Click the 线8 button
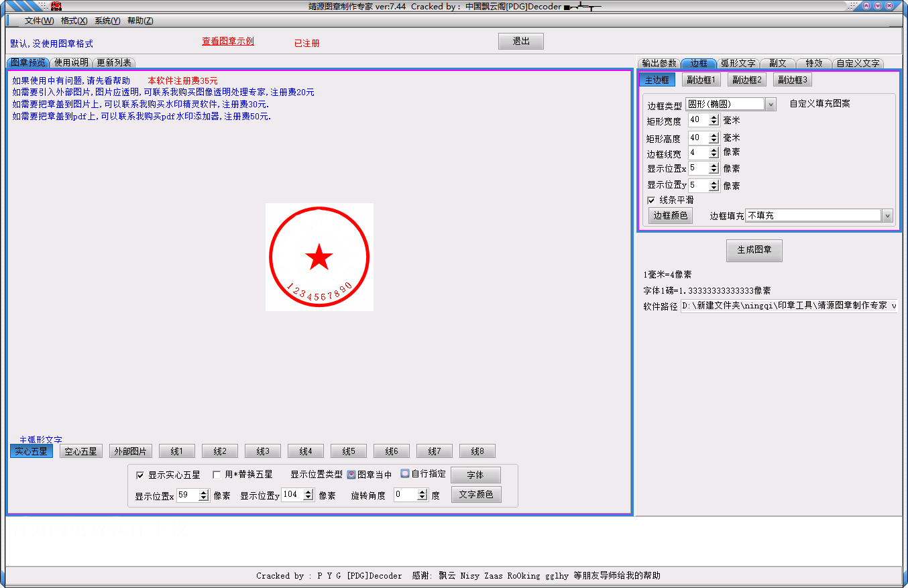The width and height of the screenshot is (908, 588). click(x=477, y=451)
